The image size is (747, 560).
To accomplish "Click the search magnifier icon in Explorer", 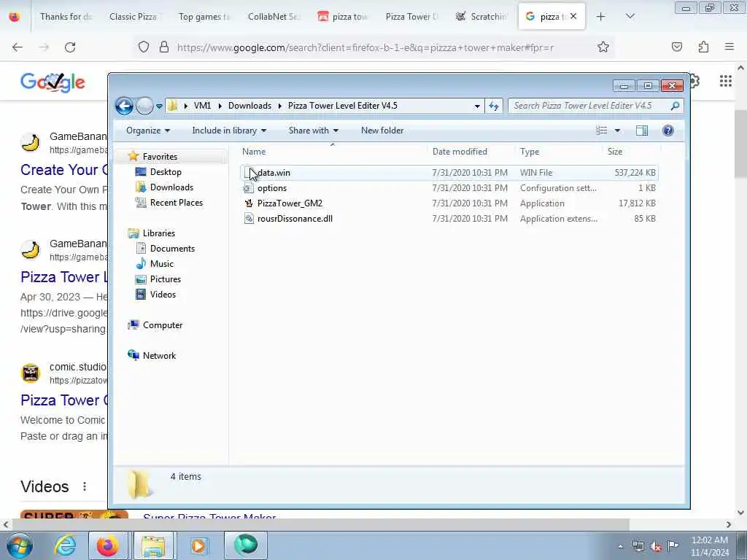I will pyautogui.click(x=675, y=106).
